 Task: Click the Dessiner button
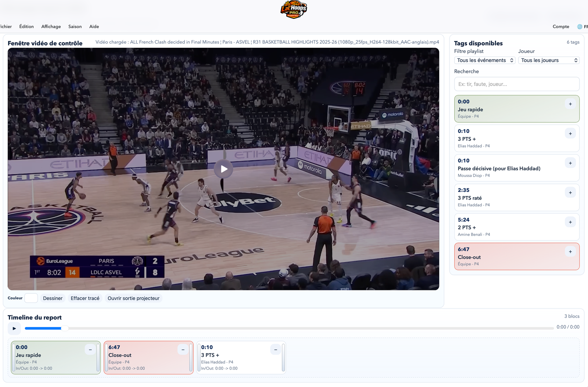[53, 298]
